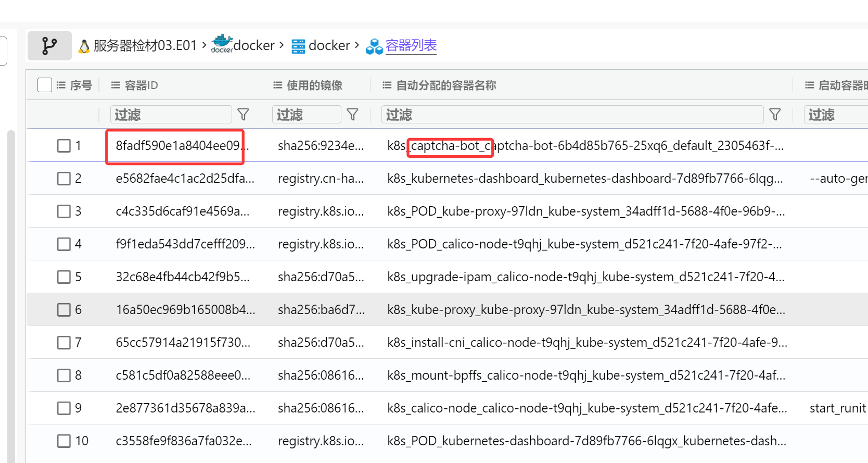The image size is (868, 463).
Task: Check the checkbox for row 8
Action: (64, 376)
